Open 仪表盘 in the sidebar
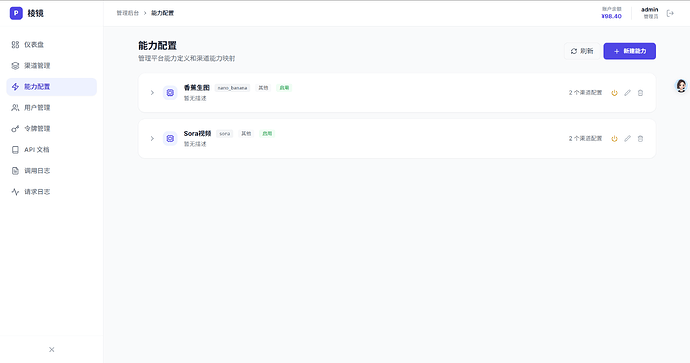Screen dimensions: 690x363 pyautogui.click(x=51, y=44)
